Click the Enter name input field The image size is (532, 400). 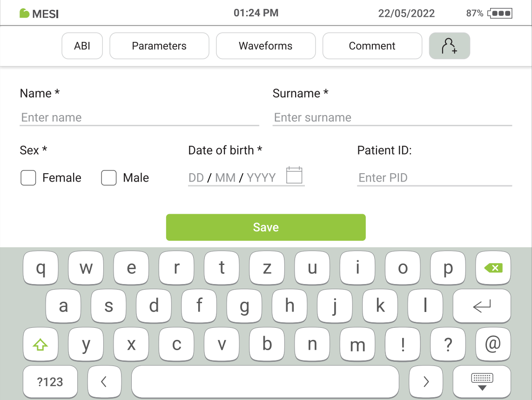coord(140,117)
